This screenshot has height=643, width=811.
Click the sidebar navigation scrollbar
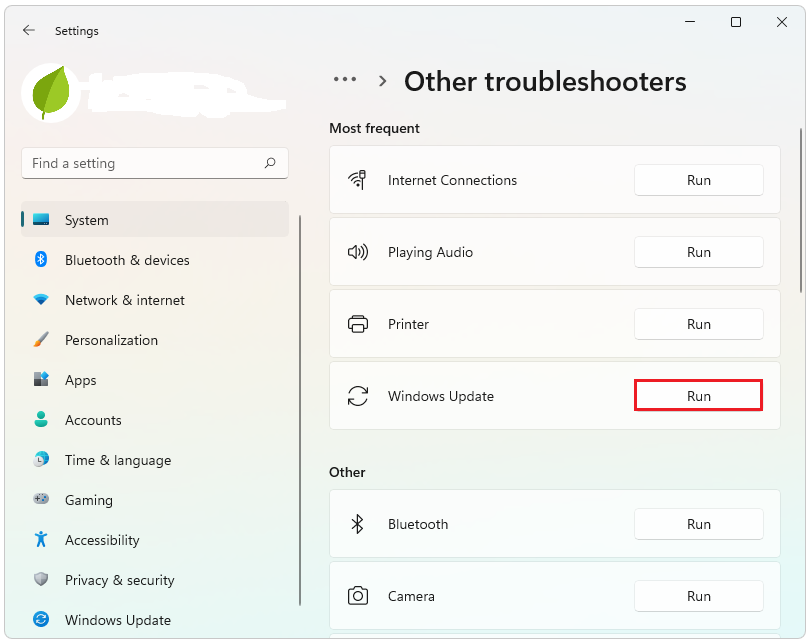[x=300, y=410]
